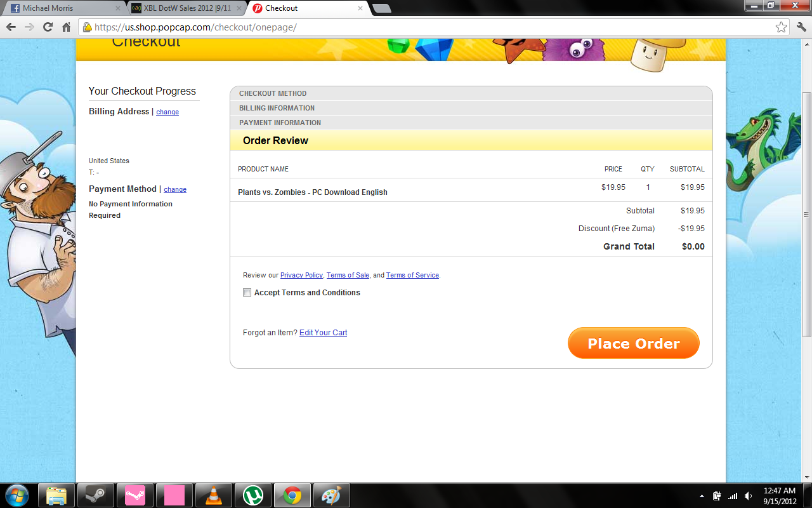Image resolution: width=812 pixels, height=508 pixels.
Task: Expand the Checkout Method section
Action: point(471,93)
